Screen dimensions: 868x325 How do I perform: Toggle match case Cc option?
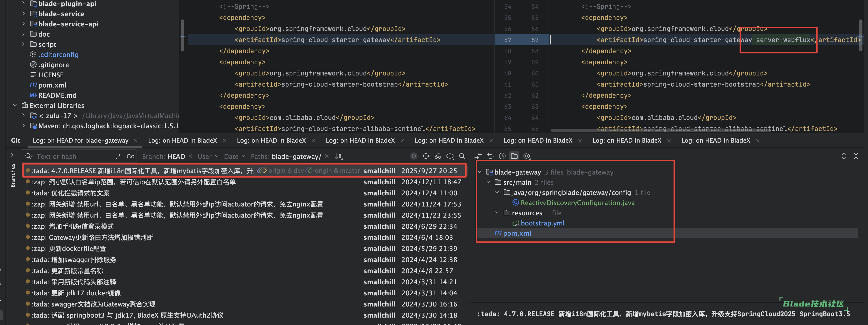coord(130,156)
